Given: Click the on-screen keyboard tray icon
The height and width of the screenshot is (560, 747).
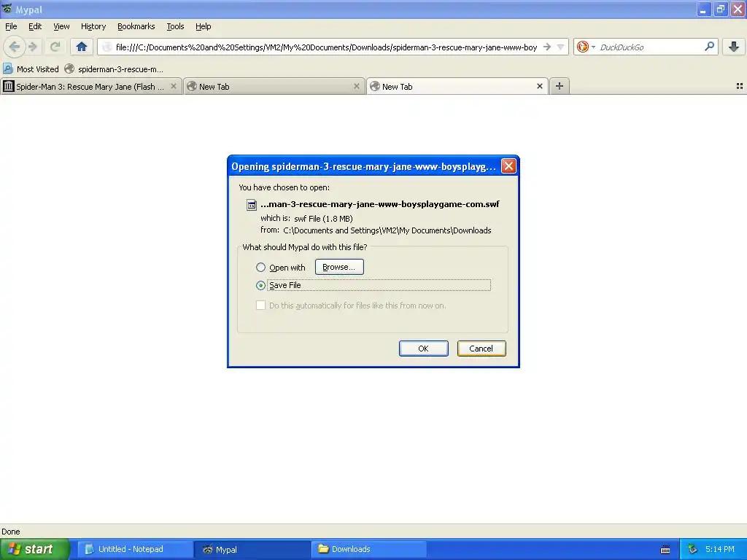Looking at the screenshot, I should click(x=665, y=550).
